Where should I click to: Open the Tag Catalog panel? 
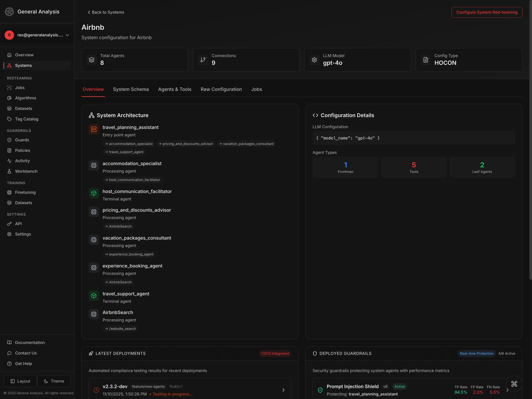[x=26, y=119]
